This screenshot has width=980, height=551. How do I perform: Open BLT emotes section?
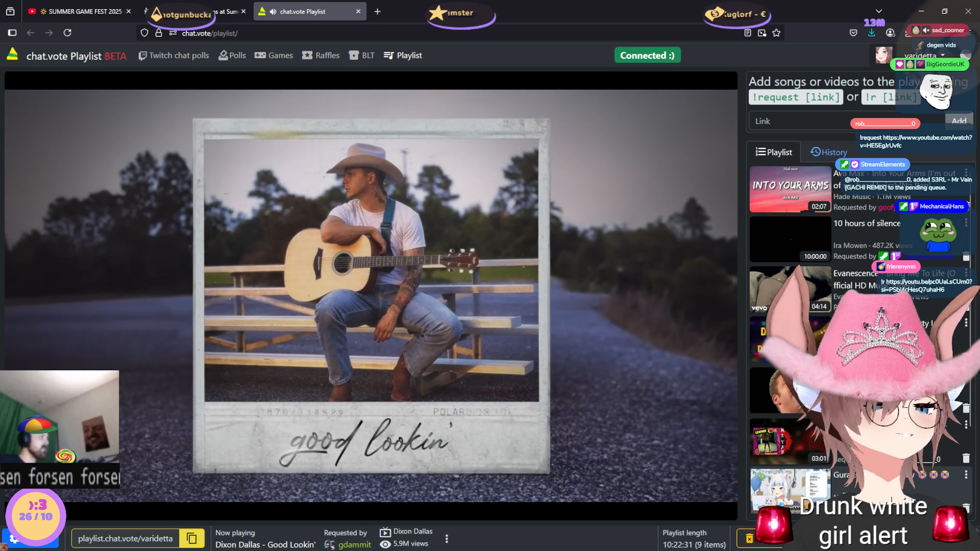(361, 55)
